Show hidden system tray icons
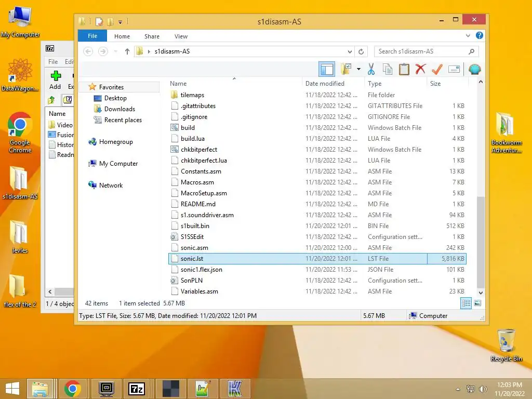 pos(458,389)
